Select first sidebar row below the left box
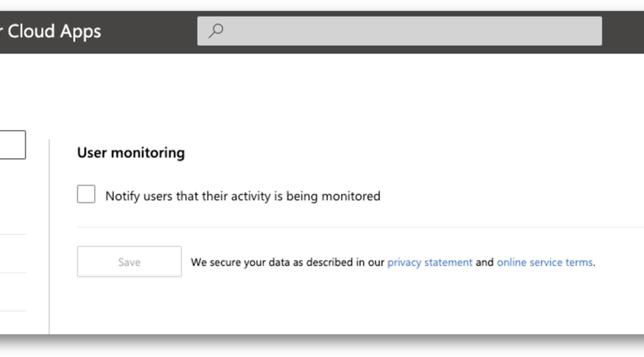644x357 pixels. tap(13, 197)
